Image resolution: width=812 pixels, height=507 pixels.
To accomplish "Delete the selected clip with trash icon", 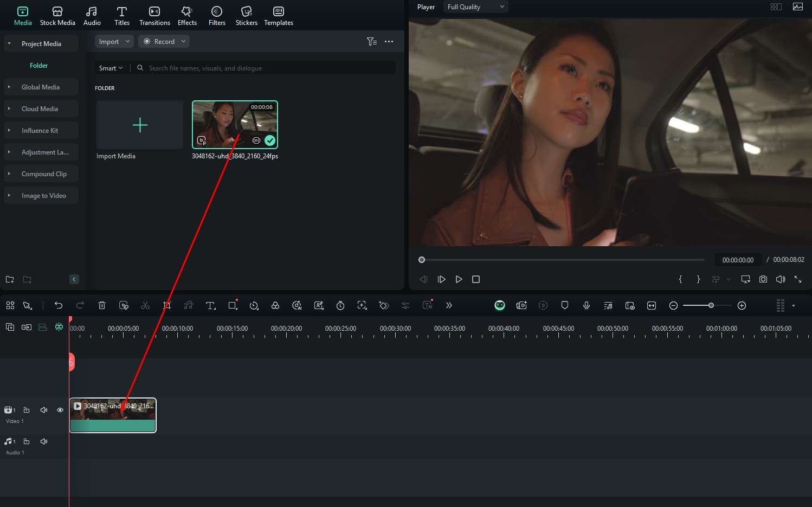I will (102, 305).
